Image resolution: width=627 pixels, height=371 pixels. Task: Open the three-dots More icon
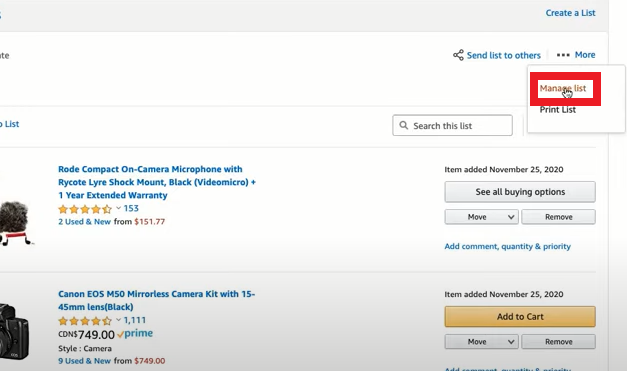click(563, 55)
